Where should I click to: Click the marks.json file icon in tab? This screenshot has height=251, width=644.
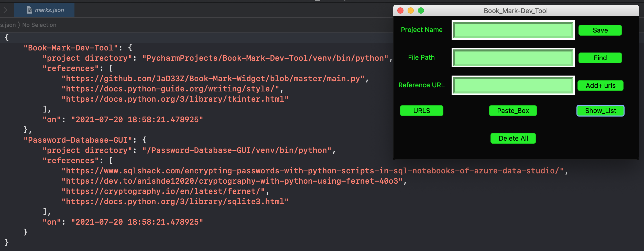tap(29, 10)
